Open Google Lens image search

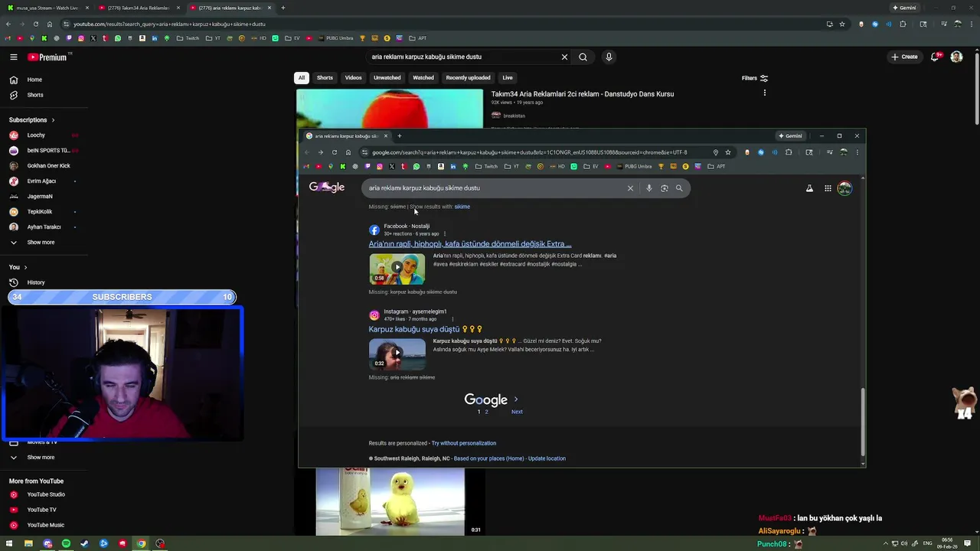(x=664, y=188)
